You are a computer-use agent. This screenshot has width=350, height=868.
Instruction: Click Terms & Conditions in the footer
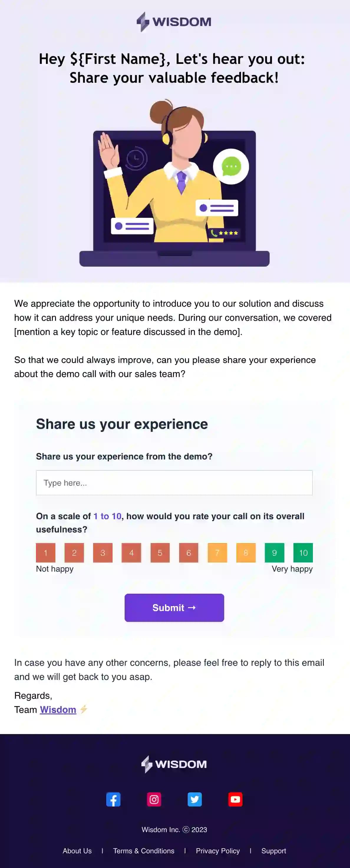point(144,851)
